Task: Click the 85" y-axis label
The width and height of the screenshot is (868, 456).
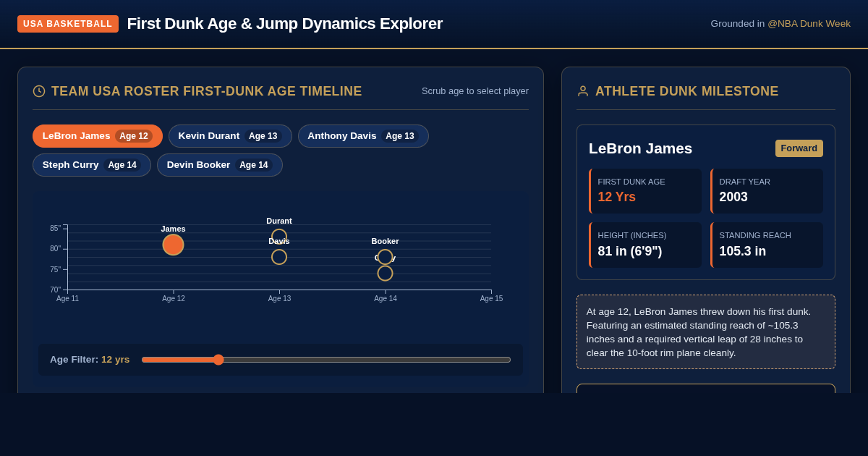Action: coord(55,228)
